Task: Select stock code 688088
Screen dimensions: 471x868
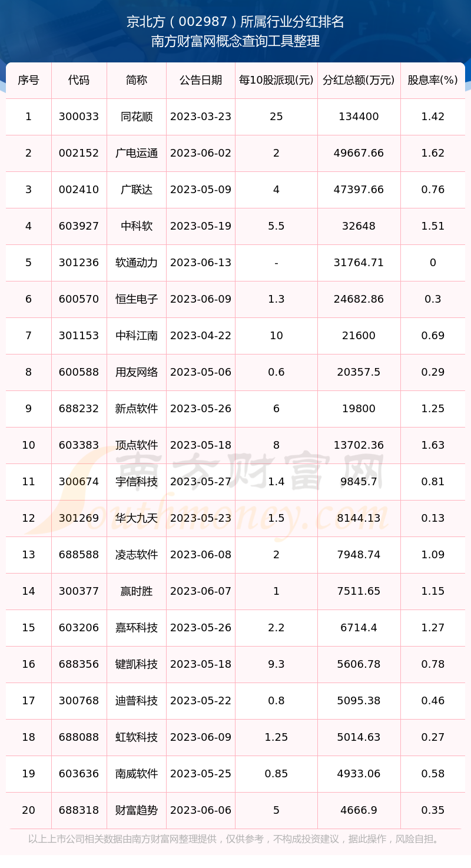Action: (x=79, y=737)
